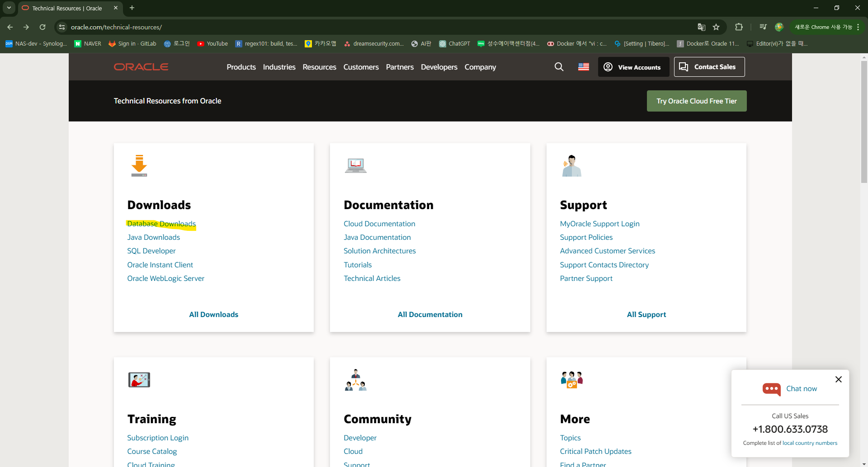This screenshot has width=868, height=467.
Task: Open Solution Architectures link
Action: [380, 251]
